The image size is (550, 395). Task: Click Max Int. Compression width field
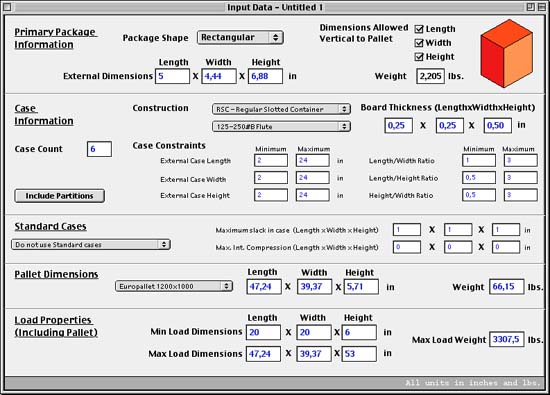(458, 247)
